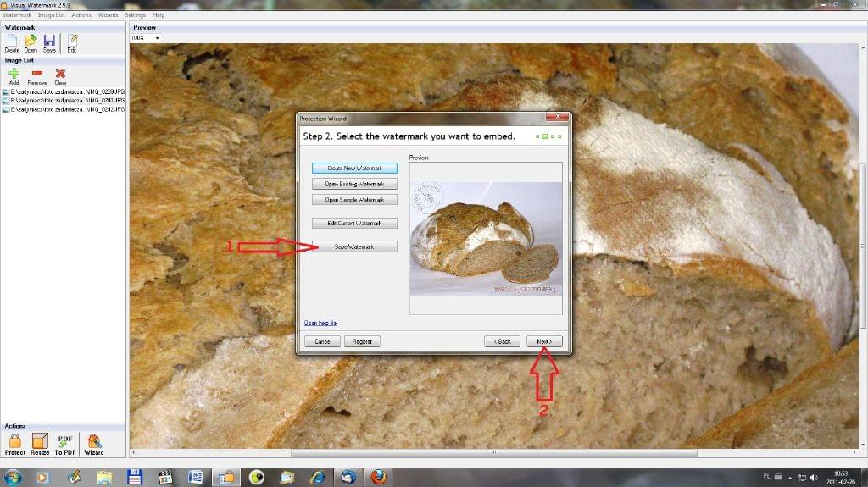868x487 pixels.
Task: Open the Wizards menu
Action: [108, 15]
